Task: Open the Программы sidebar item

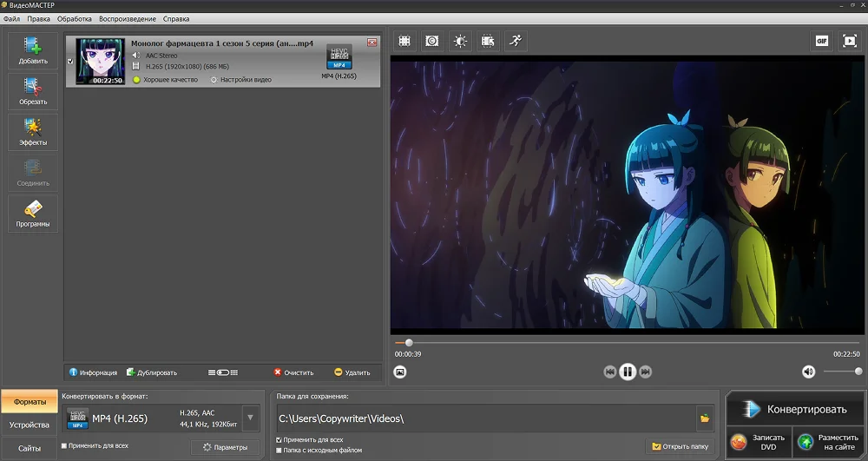Action: pyautogui.click(x=33, y=214)
